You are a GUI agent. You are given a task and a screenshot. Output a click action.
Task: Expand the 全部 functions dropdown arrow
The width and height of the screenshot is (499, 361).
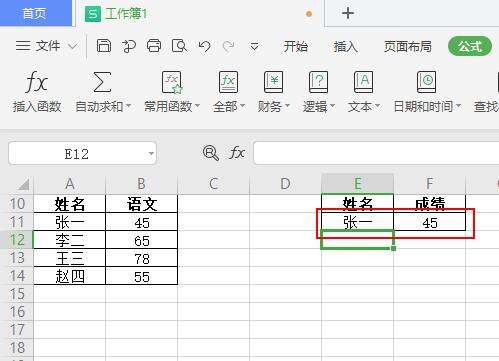click(x=242, y=106)
